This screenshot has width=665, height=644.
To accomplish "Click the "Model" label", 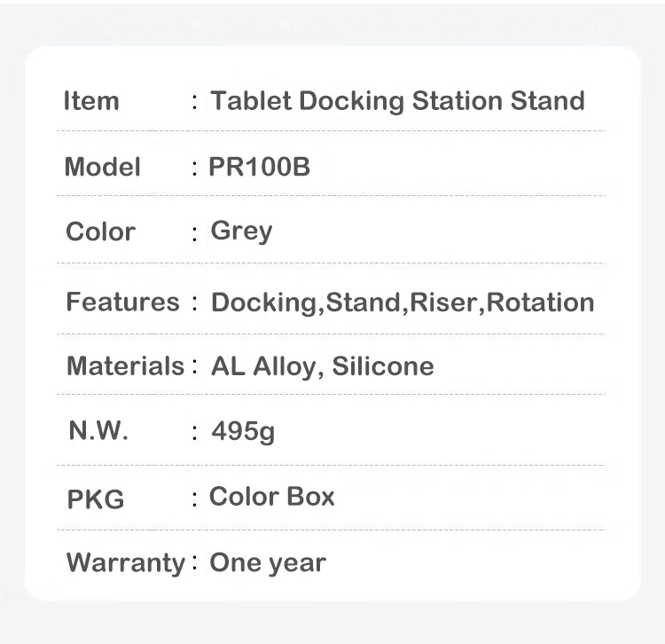I will (102, 167).
